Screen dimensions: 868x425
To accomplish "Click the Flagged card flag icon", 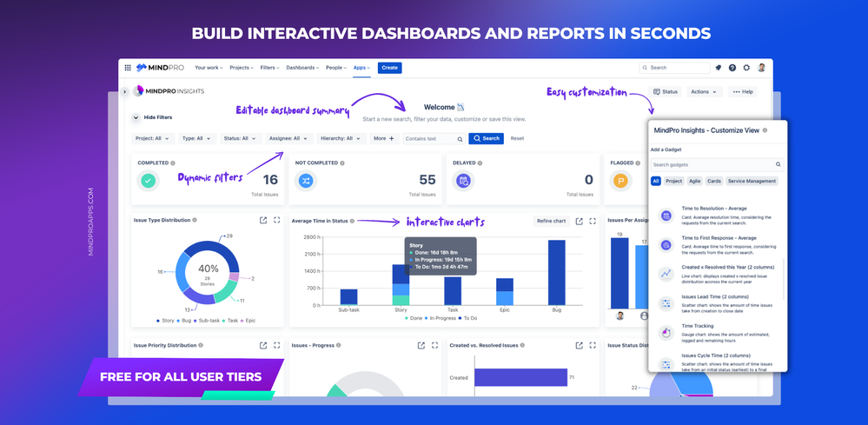I will [x=620, y=181].
